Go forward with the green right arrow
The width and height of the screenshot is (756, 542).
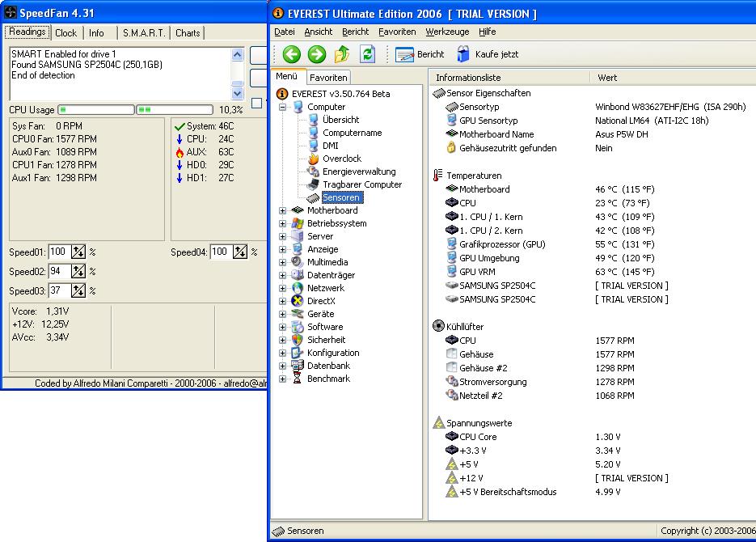coord(317,54)
